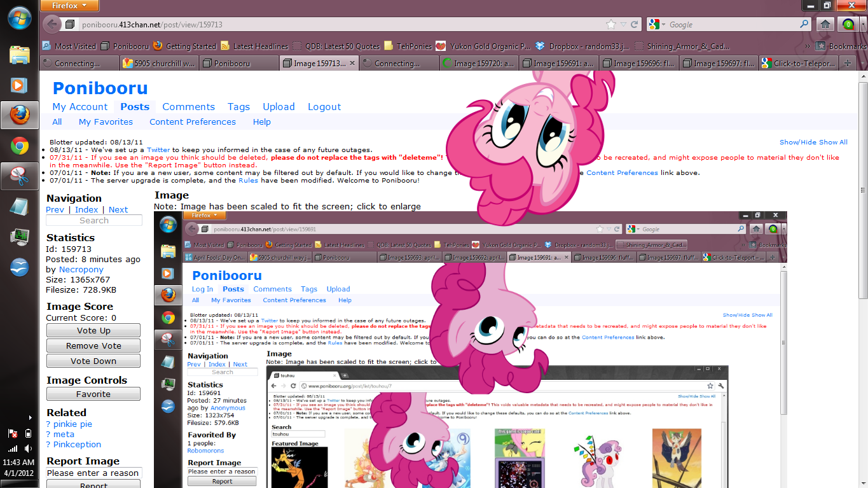
Task: Open the Firefox application menu
Action: click(69, 6)
